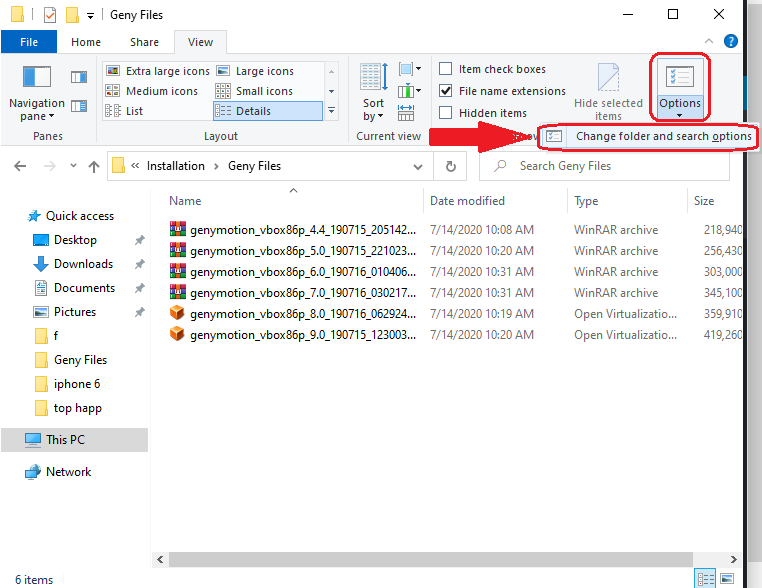
Task: Open Customize Quick Access Toolbar dropdown
Action: 90,16
